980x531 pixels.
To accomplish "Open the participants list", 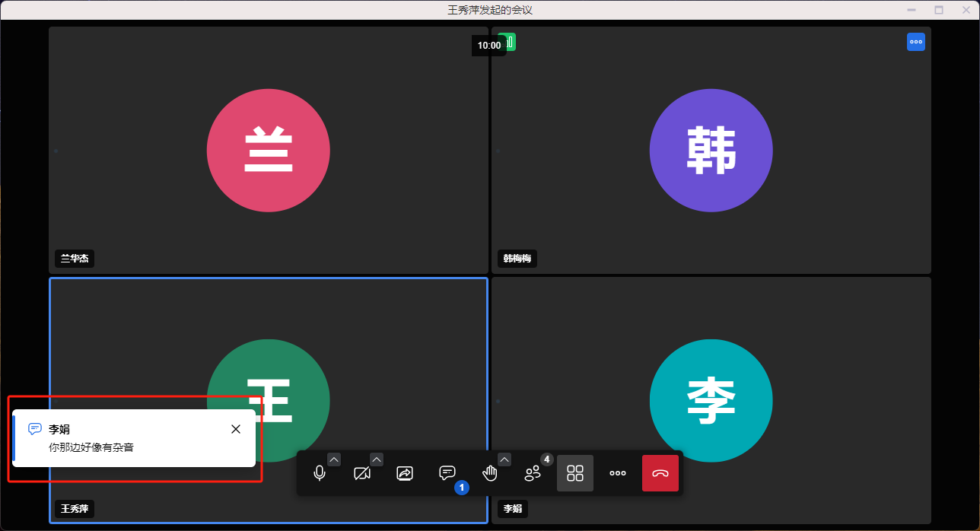I will 533,473.
